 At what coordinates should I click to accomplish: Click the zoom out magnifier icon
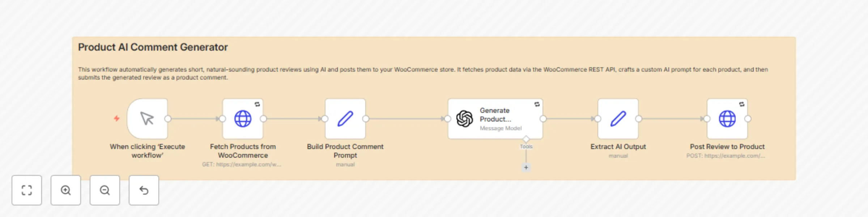pos(105,191)
